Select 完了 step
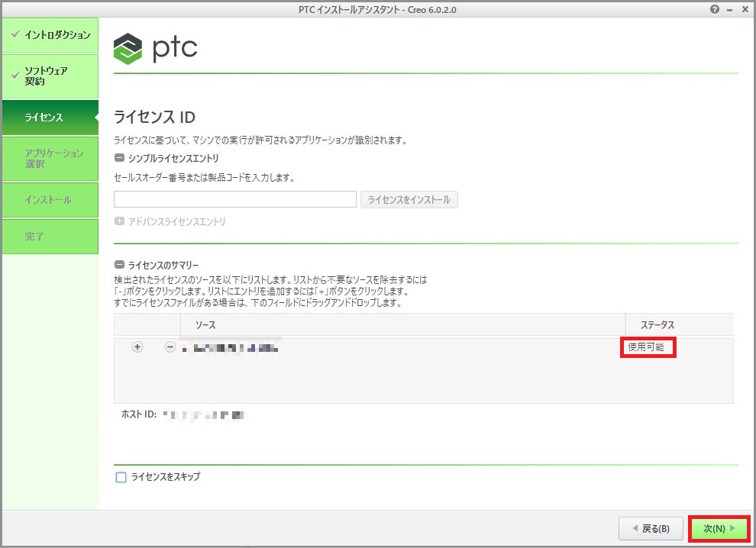 pos(50,237)
